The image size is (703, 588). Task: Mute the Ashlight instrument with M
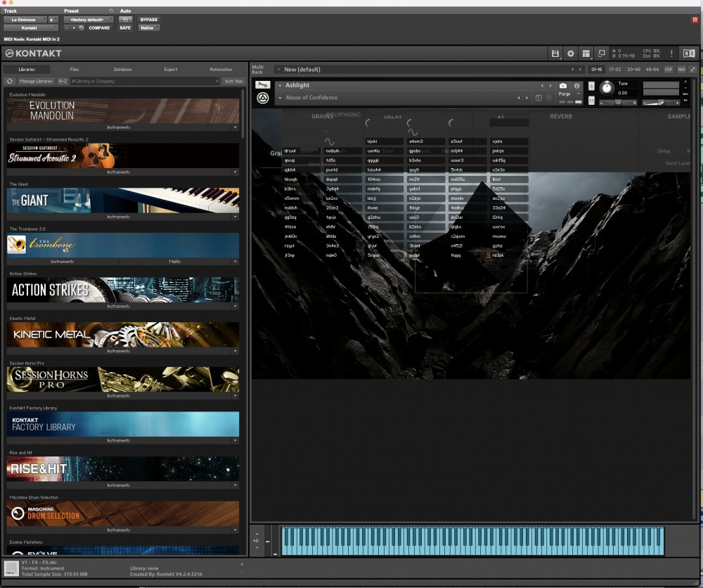pyautogui.click(x=591, y=101)
